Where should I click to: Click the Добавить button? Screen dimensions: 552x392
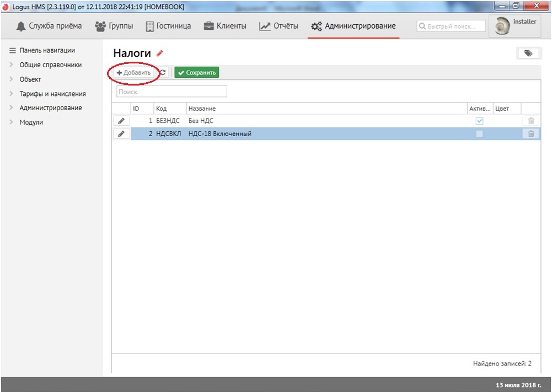pos(134,72)
